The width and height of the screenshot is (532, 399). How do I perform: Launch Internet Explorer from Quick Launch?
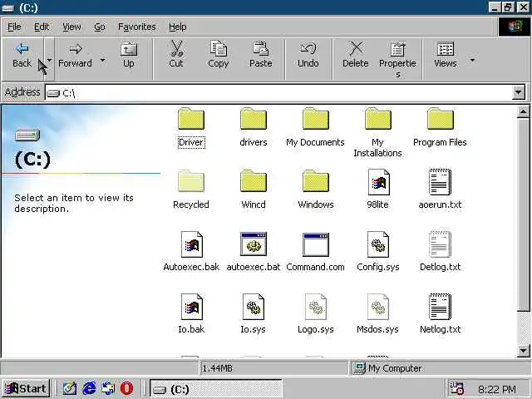click(x=89, y=388)
